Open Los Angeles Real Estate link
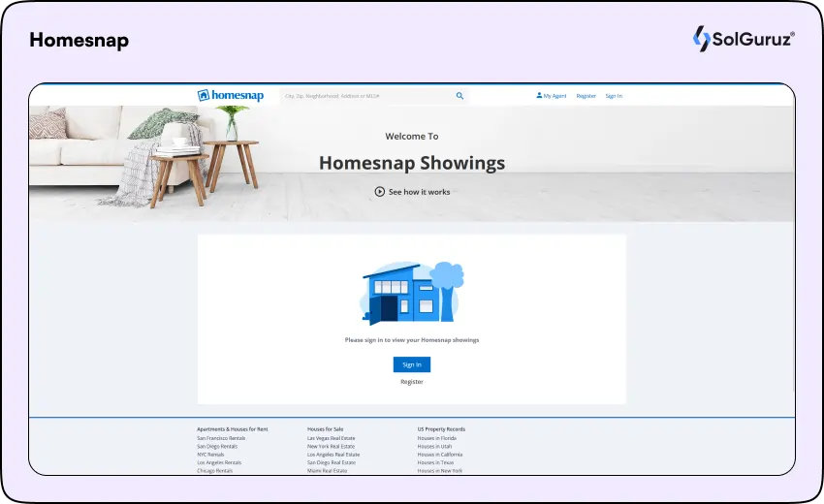The width and height of the screenshot is (824, 504). pos(333,455)
